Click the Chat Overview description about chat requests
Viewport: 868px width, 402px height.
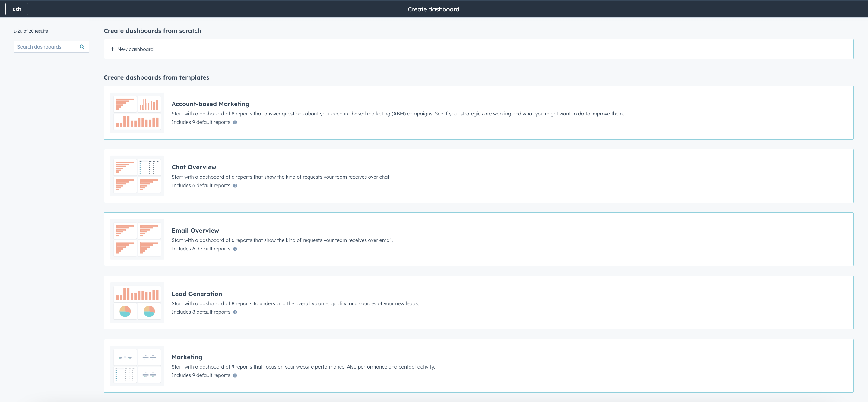click(x=281, y=177)
